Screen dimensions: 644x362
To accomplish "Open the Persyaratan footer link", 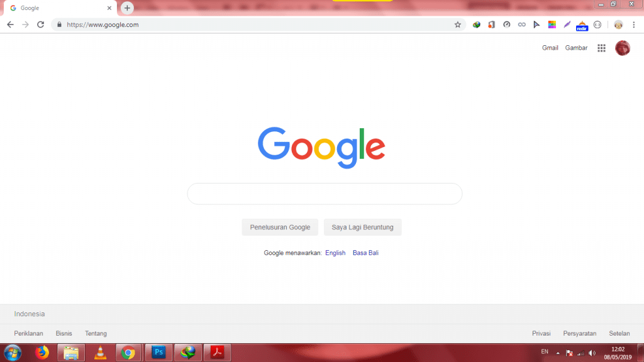I will [x=579, y=333].
